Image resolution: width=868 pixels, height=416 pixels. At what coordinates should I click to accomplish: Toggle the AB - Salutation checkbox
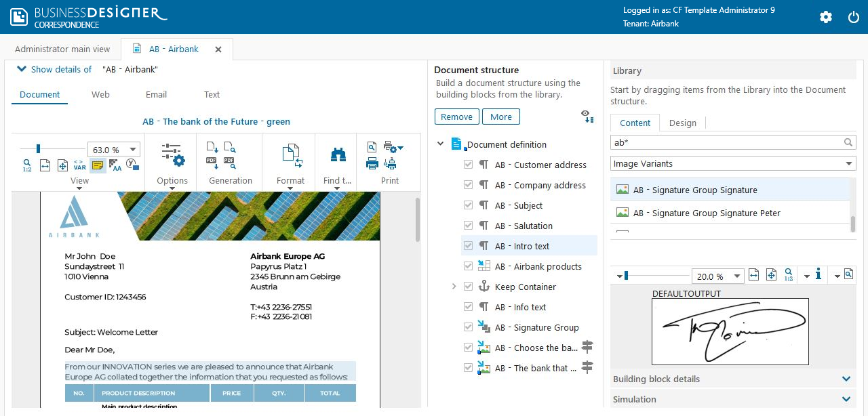point(468,226)
